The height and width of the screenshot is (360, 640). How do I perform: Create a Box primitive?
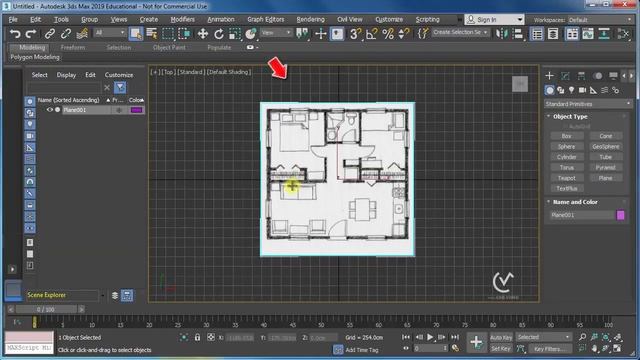[567, 136]
